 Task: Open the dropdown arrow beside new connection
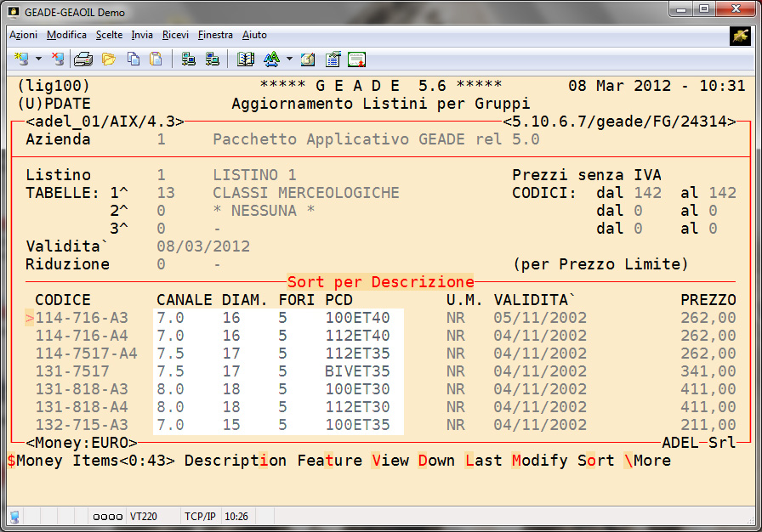(38, 59)
